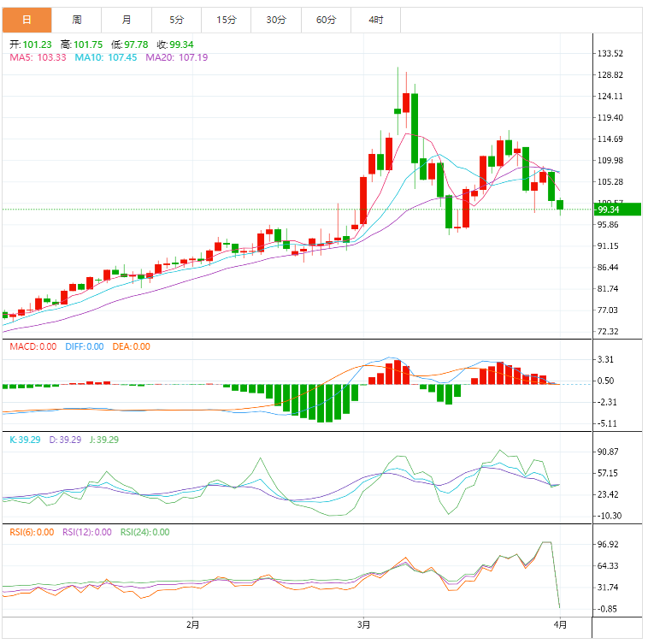Screen dimensions: 648x644
Task: Click the 81.74 price axis label
Action: coord(608,289)
